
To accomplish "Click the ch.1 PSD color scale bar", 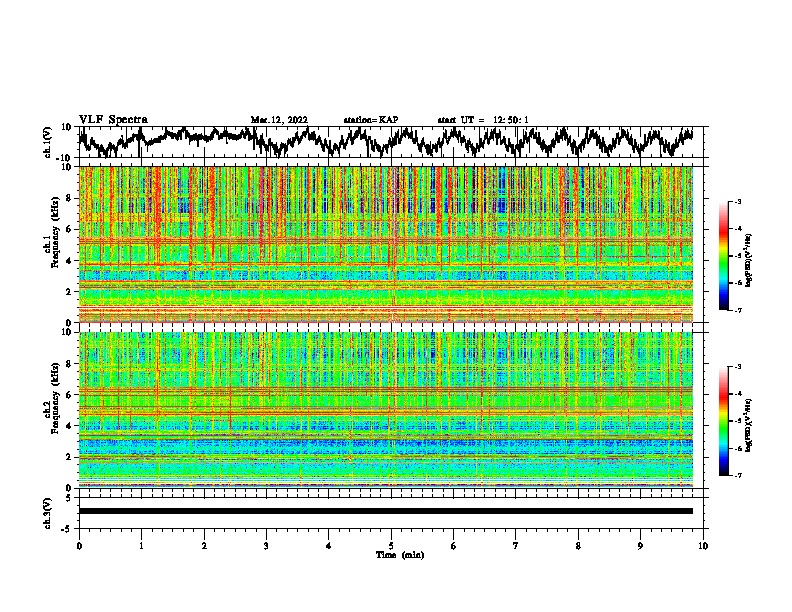I will tap(723, 256).
